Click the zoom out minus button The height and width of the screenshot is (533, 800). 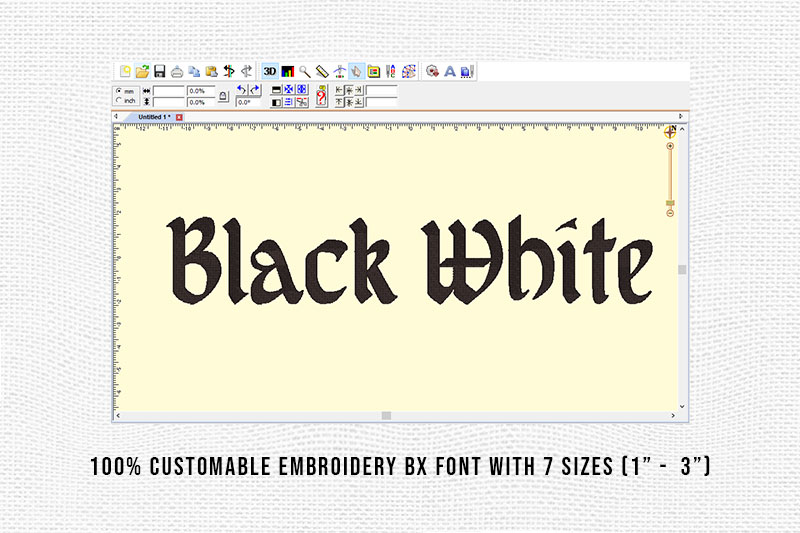[x=670, y=213]
